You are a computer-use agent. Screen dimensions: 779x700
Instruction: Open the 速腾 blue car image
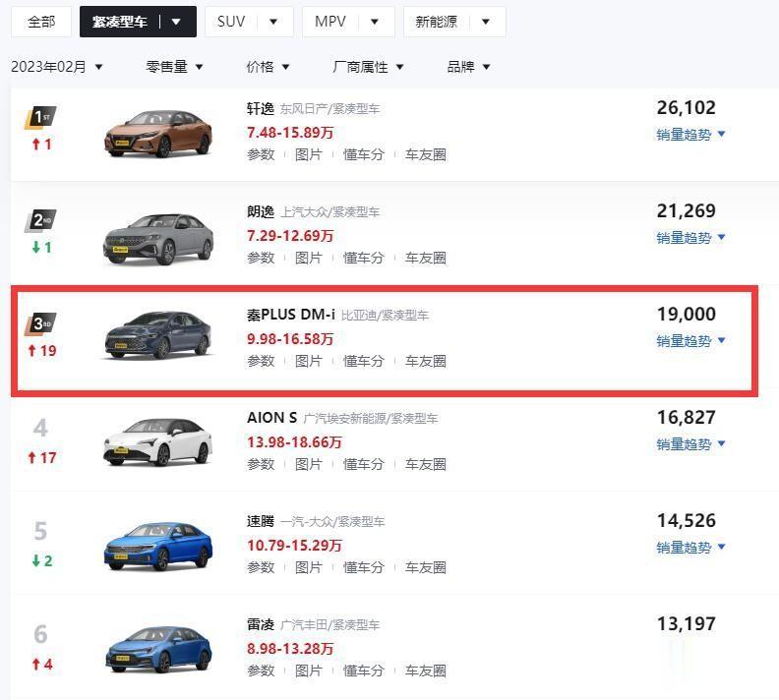158,547
